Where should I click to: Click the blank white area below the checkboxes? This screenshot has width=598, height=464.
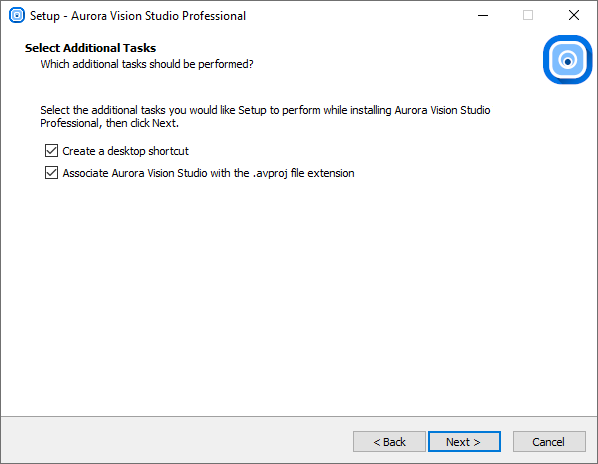(299, 297)
